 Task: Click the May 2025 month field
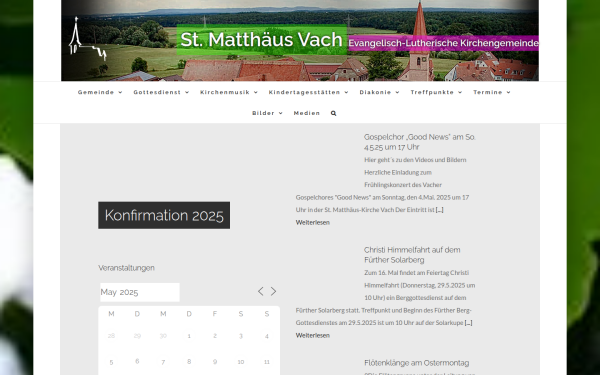pos(140,292)
